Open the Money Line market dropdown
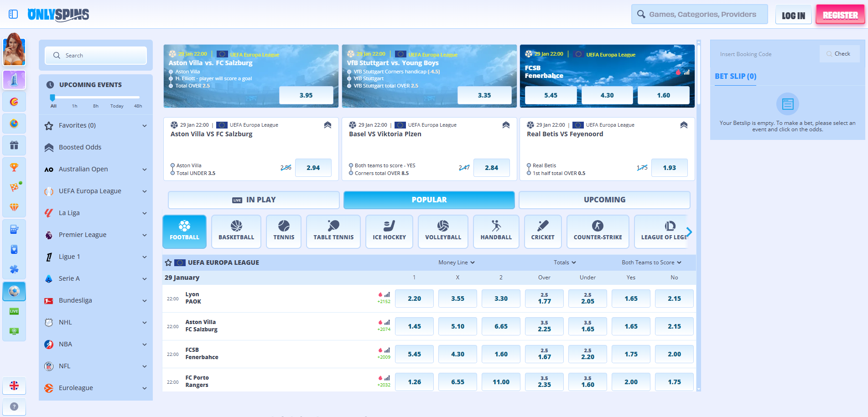868x417 pixels. coord(457,263)
